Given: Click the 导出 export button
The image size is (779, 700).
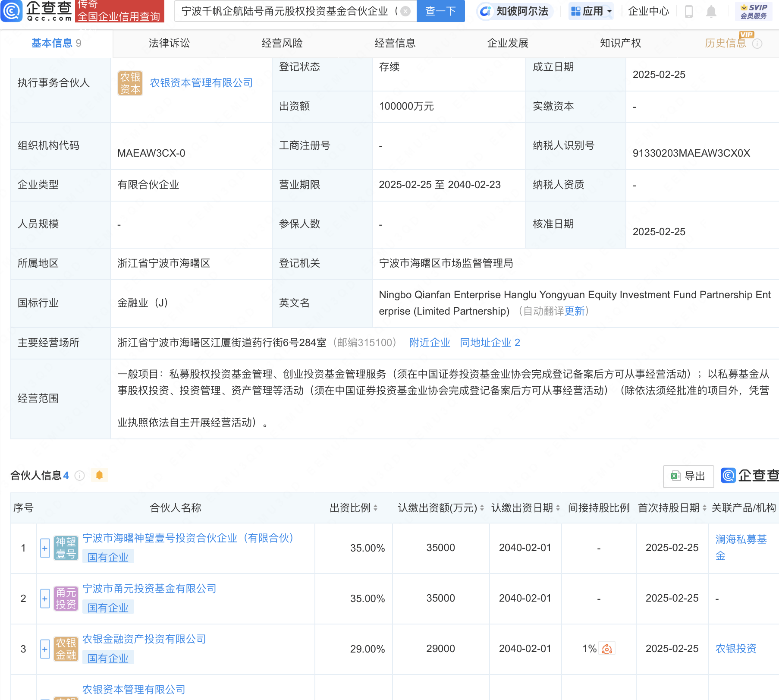Looking at the screenshot, I should click(688, 476).
